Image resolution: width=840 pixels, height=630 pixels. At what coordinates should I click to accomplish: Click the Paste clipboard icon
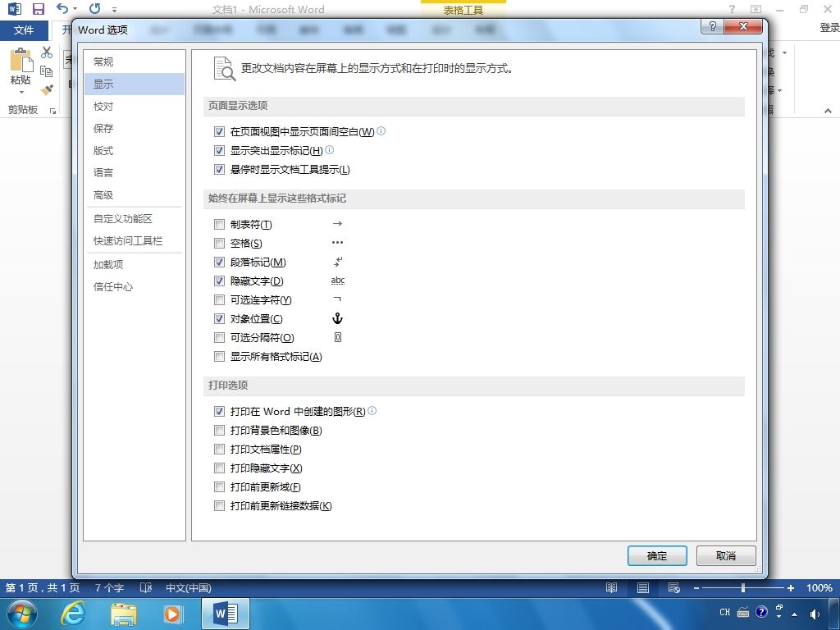tap(21, 60)
